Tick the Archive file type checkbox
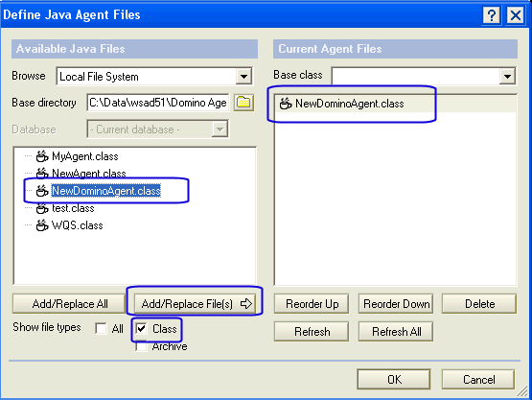This screenshot has width=532, height=400. coord(142,346)
